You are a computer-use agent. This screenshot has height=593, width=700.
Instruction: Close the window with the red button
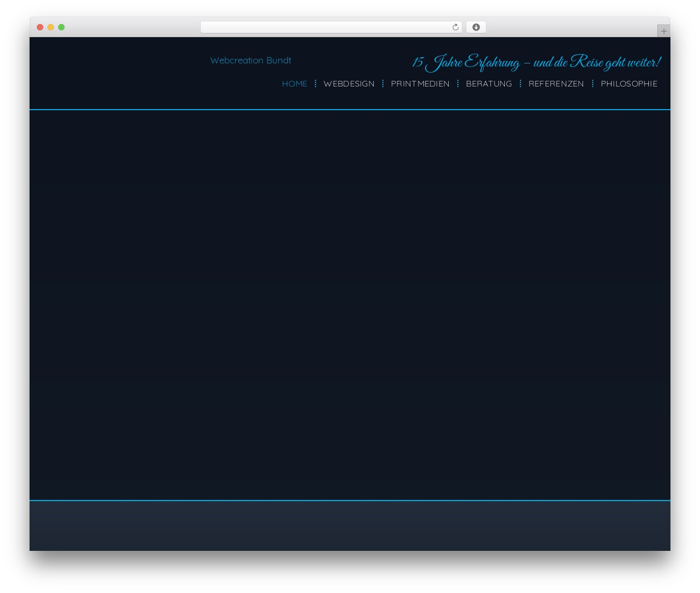40,27
